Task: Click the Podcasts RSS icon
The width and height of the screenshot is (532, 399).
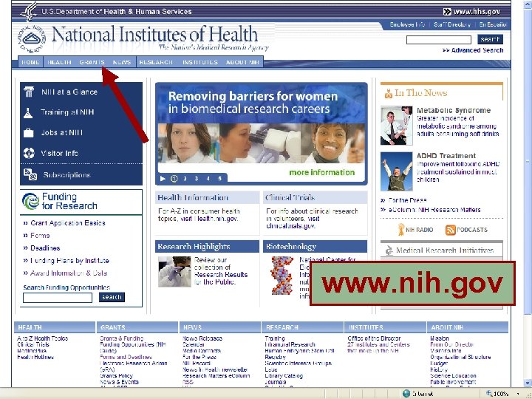Action: (x=450, y=230)
